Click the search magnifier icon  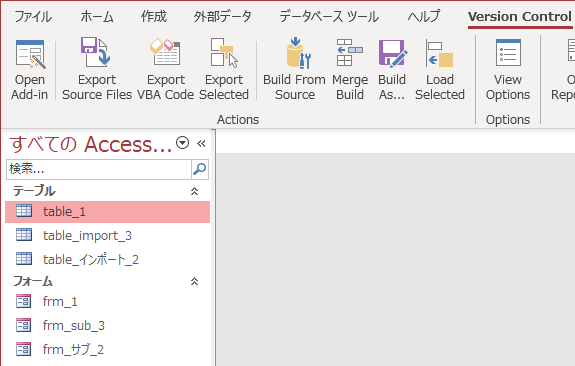tap(200, 169)
